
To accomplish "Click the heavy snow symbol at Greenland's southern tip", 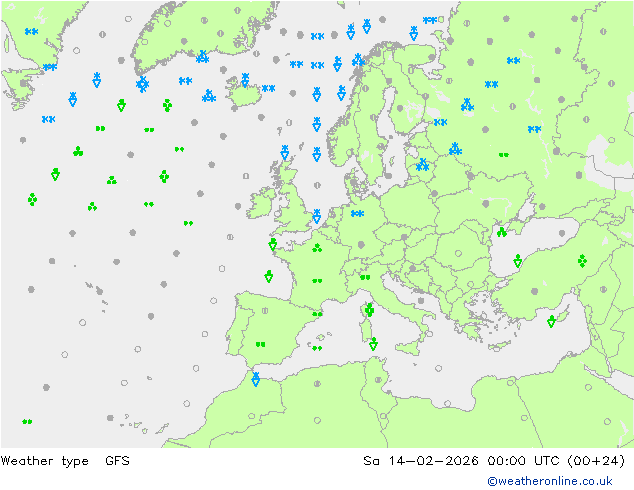I will [x=142, y=84].
